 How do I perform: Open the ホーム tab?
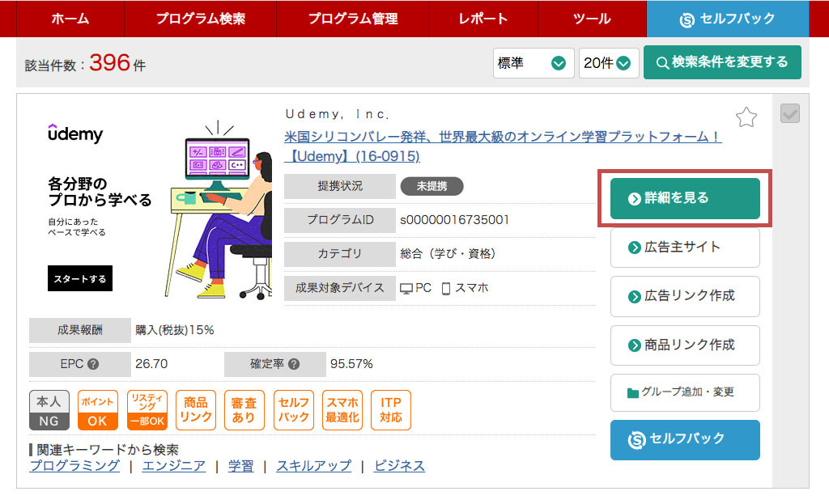click(x=70, y=19)
